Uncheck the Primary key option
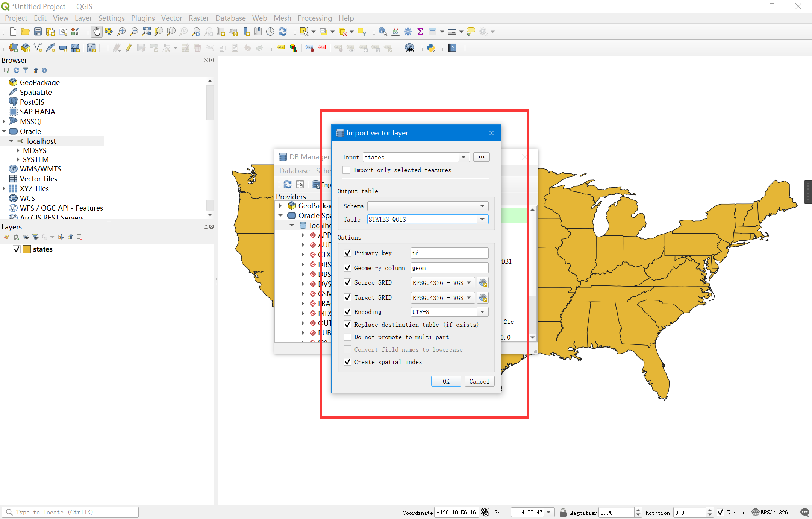The height and width of the screenshot is (519, 812). tap(348, 253)
